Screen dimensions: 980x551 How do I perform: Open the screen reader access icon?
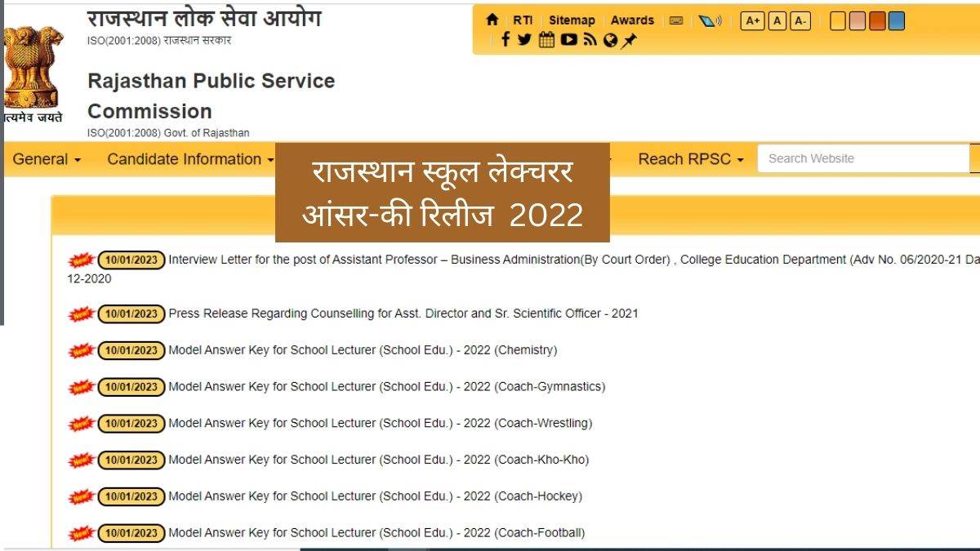709,20
